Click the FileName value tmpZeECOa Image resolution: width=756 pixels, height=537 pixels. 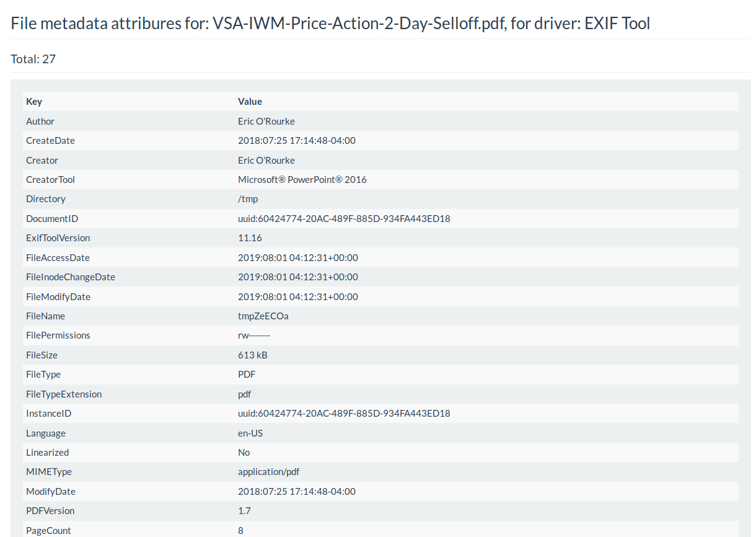[263, 316]
